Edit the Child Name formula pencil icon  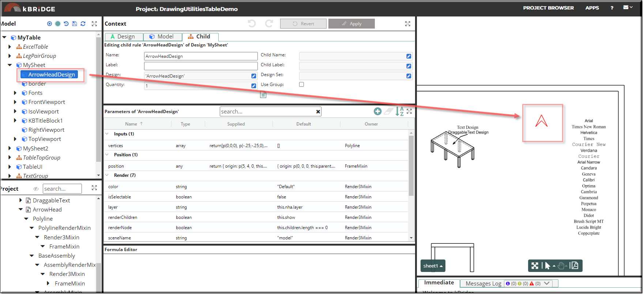coord(408,56)
